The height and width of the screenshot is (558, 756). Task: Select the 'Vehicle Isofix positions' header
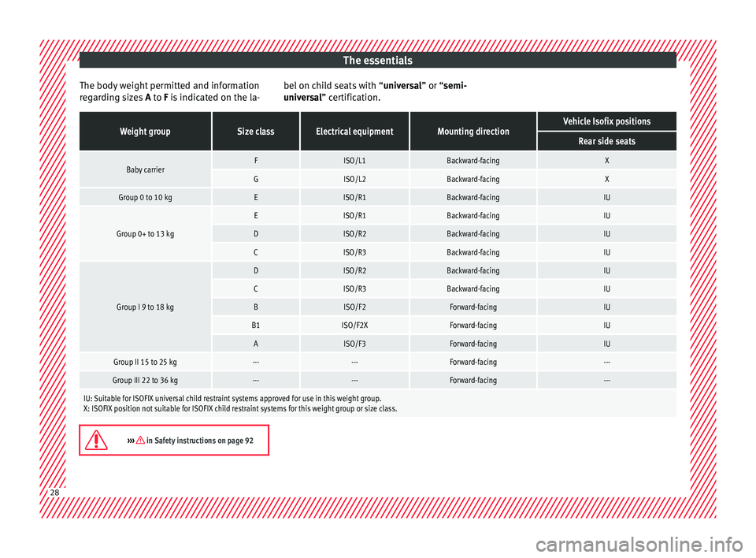[x=607, y=121]
